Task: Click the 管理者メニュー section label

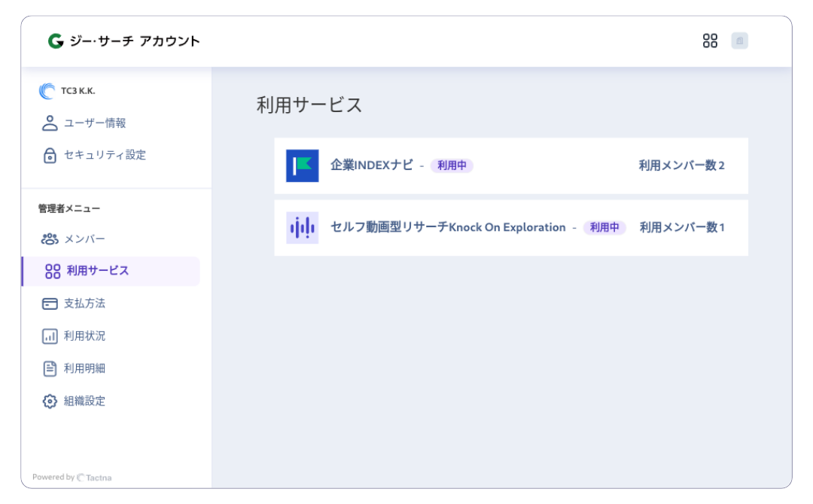Action: click(69, 209)
